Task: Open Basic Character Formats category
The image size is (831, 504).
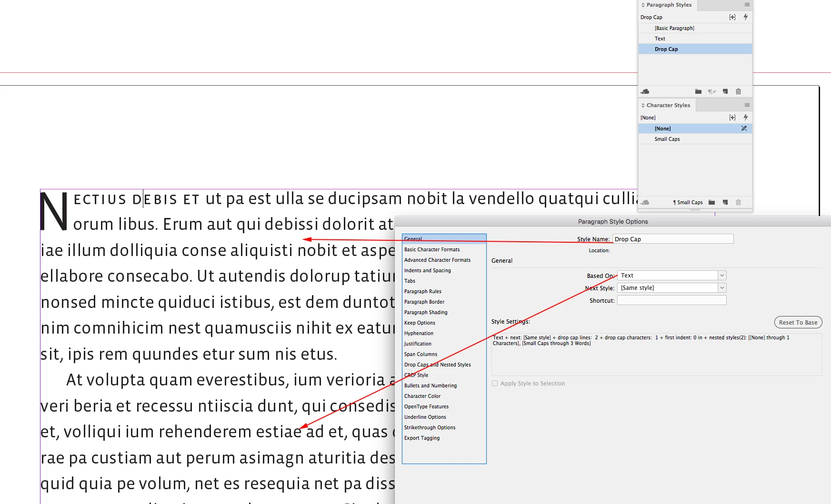Action: 444,249
